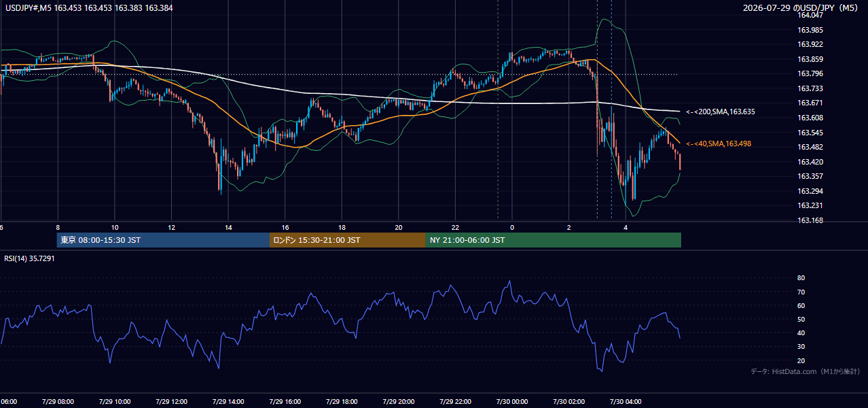The image size is (868, 408).
Task: Click the RSI axis 50 level label
Action: (x=801, y=319)
